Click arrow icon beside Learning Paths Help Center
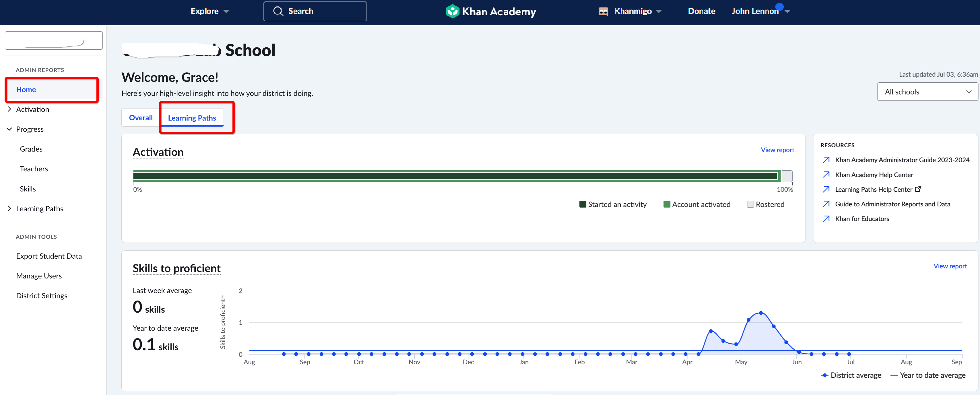 point(826,189)
